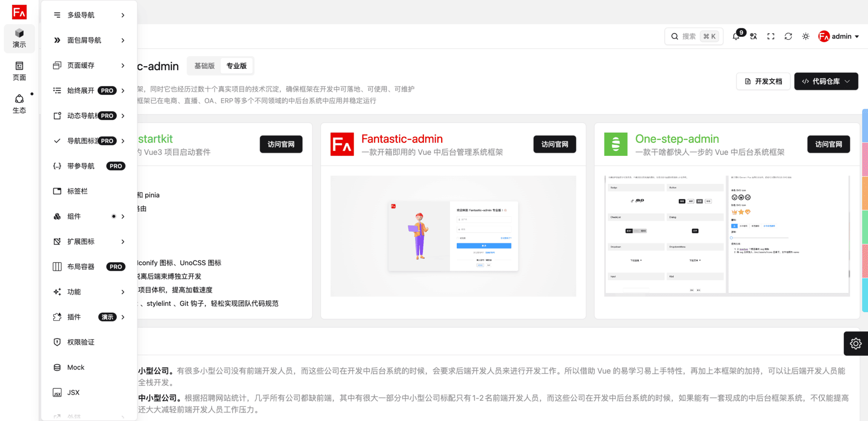Select the Mock menu item
This screenshot has height=421, width=868.
[x=76, y=367]
